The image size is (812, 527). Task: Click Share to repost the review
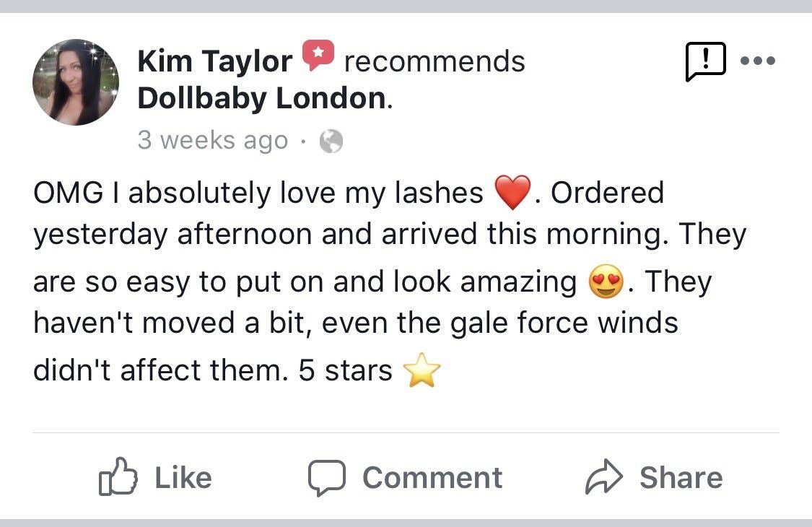coord(681,476)
